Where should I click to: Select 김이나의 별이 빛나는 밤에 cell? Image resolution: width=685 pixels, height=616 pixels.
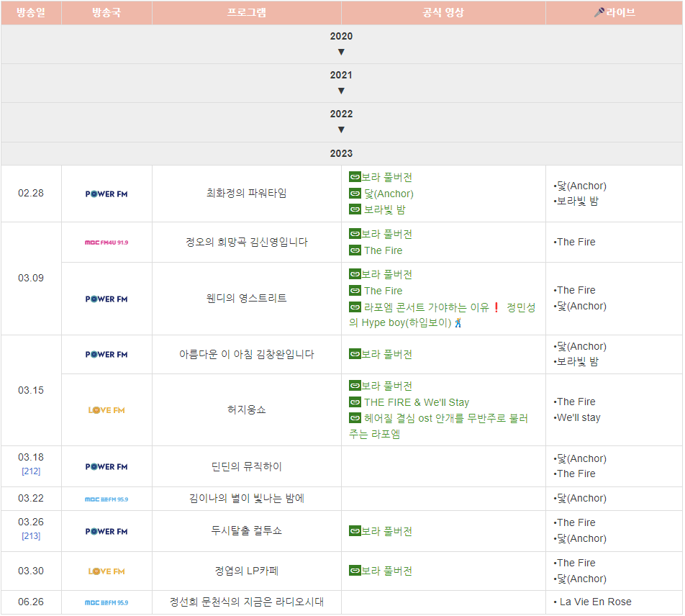click(x=247, y=499)
